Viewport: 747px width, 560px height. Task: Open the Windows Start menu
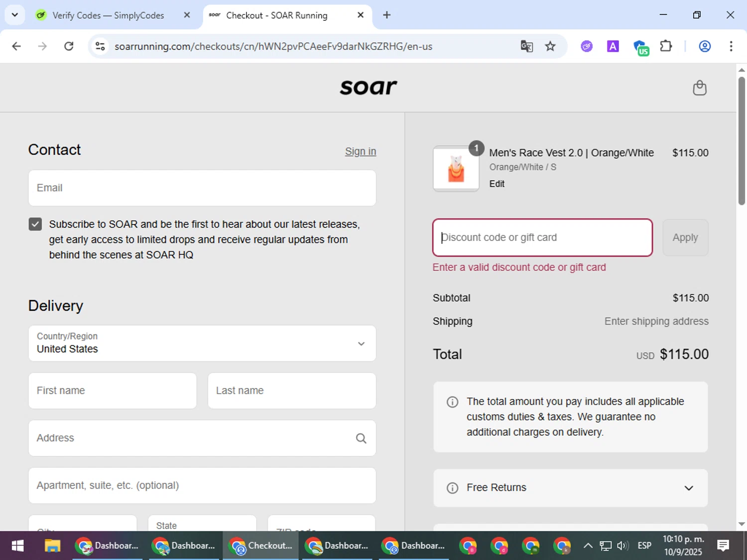[x=17, y=546]
